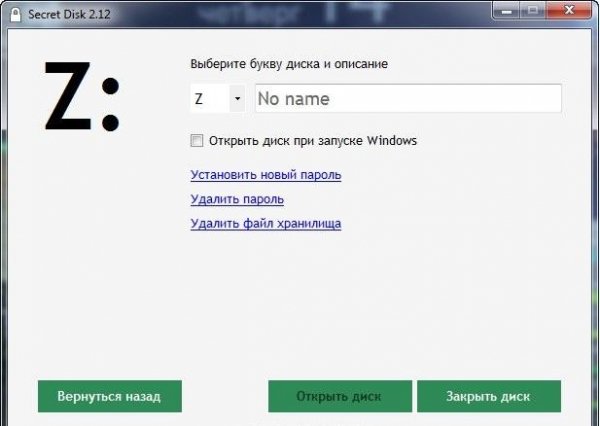
Task: Click the 'Secret Disk 2.12' title text
Action: [x=69, y=15]
